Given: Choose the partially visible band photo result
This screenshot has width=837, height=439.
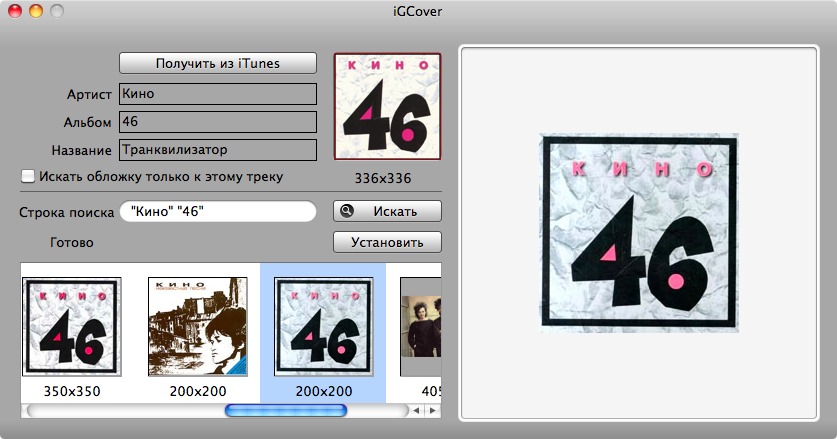Looking at the screenshot, I should (x=421, y=327).
